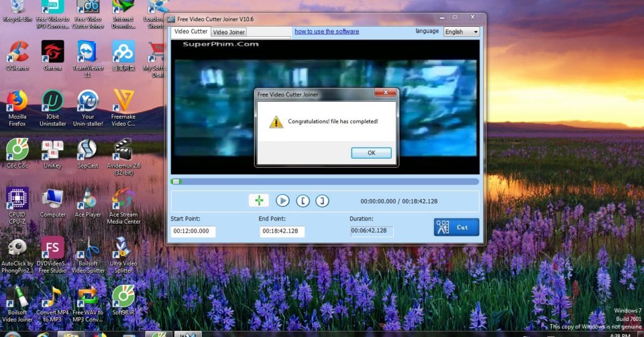This screenshot has height=337, width=644.
Task: Click the Duration field showing 00:06:42.128
Action: tap(372, 231)
